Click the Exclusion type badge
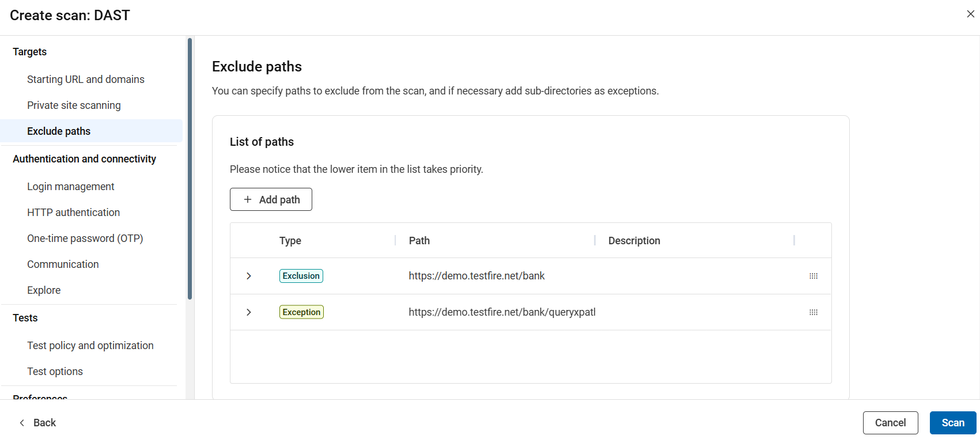 (301, 276)
